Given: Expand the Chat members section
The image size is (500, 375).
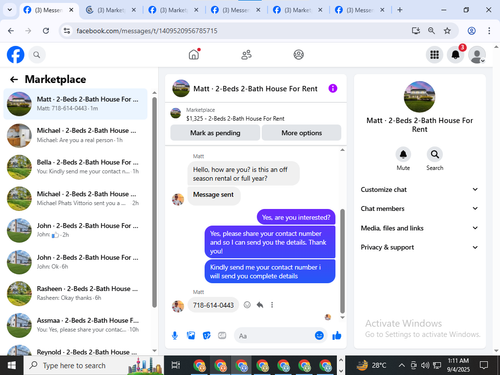Looking at the screenshot, I should pyautogui.click(x=419, y=208).
